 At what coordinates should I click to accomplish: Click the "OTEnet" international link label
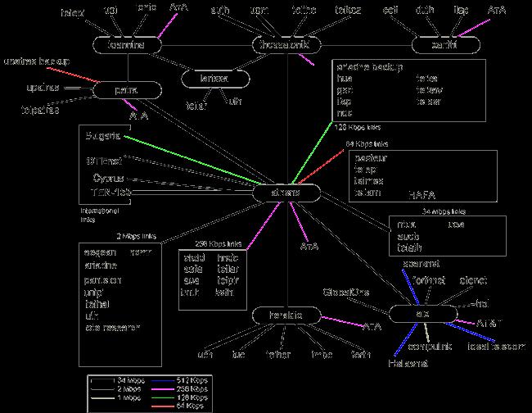pos(104,161)
